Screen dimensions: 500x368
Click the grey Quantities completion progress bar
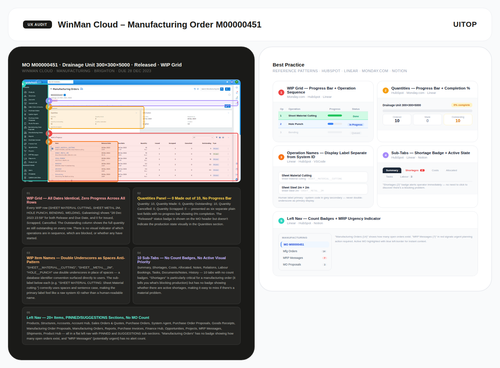pyautogui.click(x=427, y=111)
